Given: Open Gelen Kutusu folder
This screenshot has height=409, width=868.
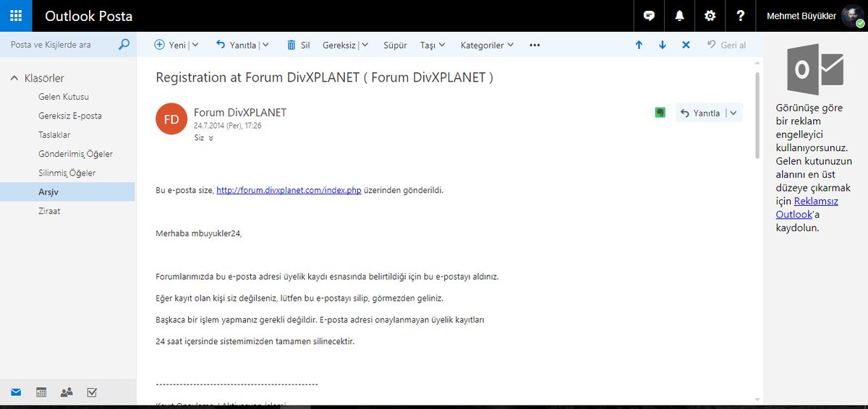Looking at the screenshot, I should click(64, 97).
